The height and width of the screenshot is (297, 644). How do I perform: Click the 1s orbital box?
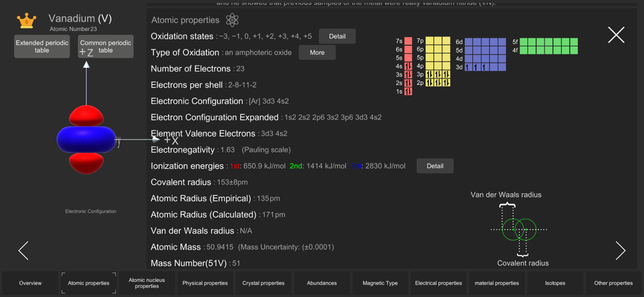(x=408, y=92)
